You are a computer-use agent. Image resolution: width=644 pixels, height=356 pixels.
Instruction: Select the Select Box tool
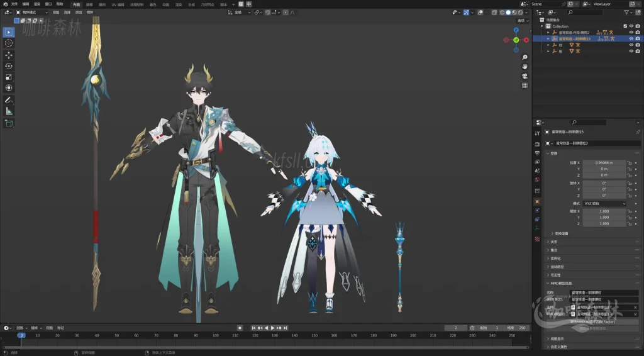pos(9,32)
